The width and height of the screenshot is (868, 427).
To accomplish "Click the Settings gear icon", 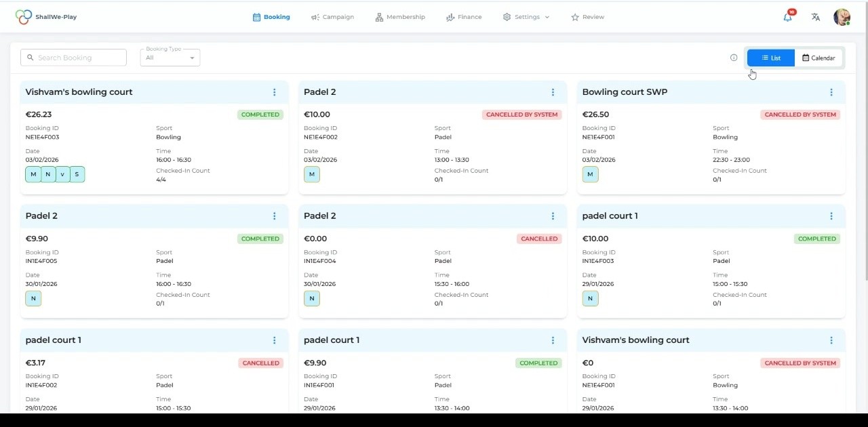I will point(506,16).
